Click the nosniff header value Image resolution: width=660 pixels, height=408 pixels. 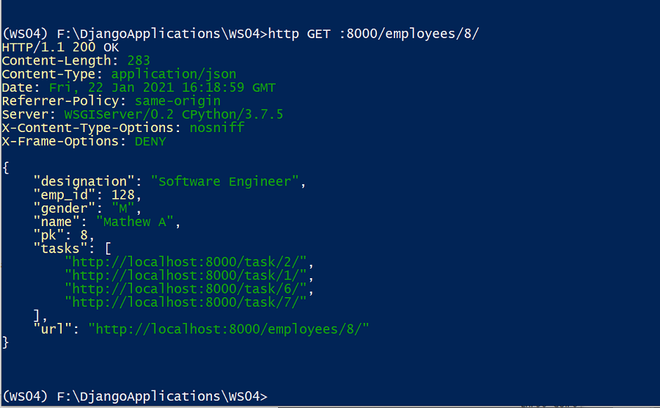(x=208, y=127)
